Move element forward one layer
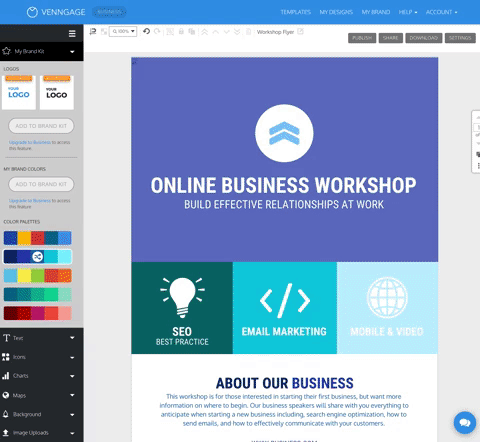480x442 pixels. click(215, 32)
